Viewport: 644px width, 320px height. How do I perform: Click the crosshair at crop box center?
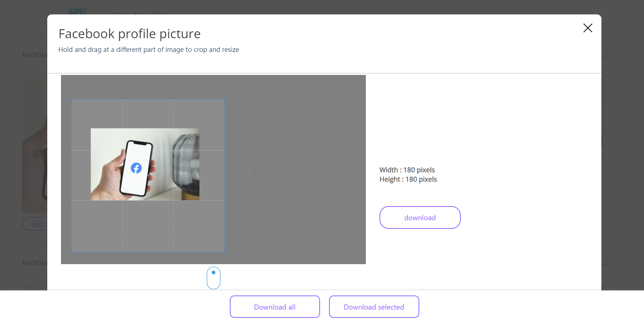coord(148,175)
